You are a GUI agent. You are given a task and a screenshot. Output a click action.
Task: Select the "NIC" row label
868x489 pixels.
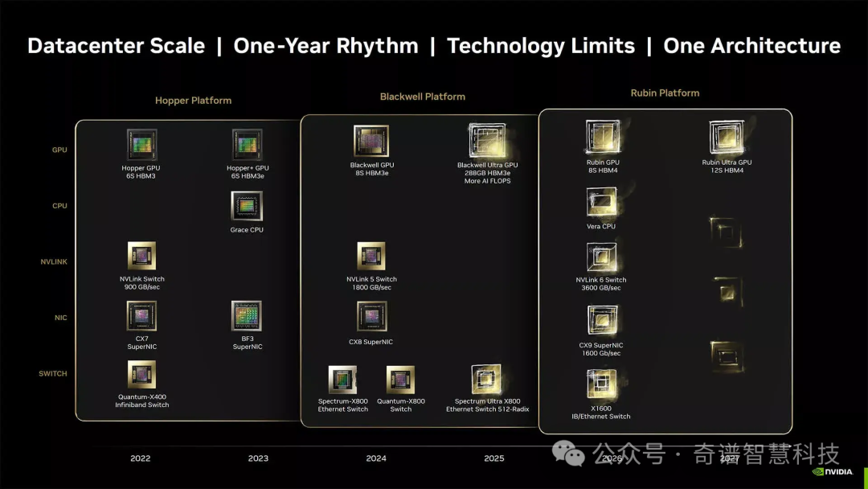tap(60, 318)
